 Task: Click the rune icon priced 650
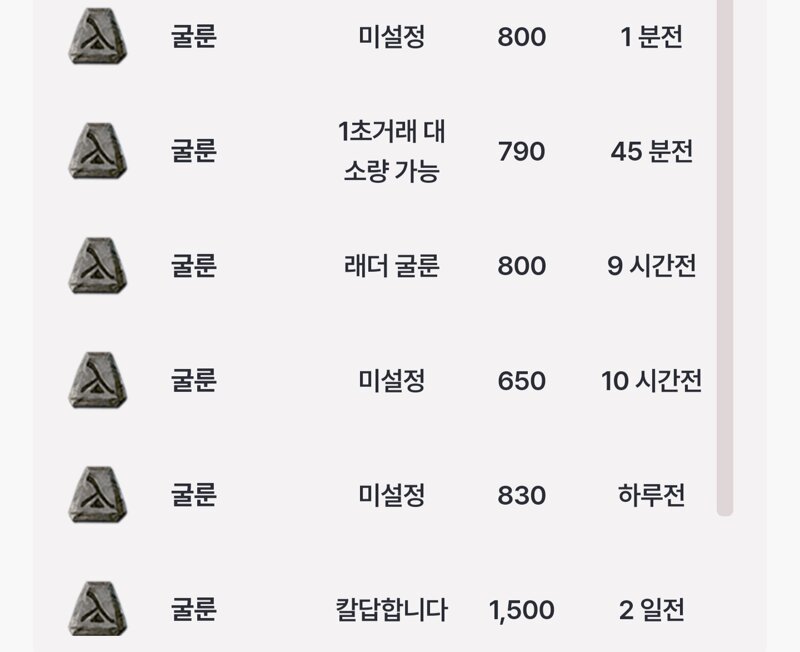coord(97,380)
